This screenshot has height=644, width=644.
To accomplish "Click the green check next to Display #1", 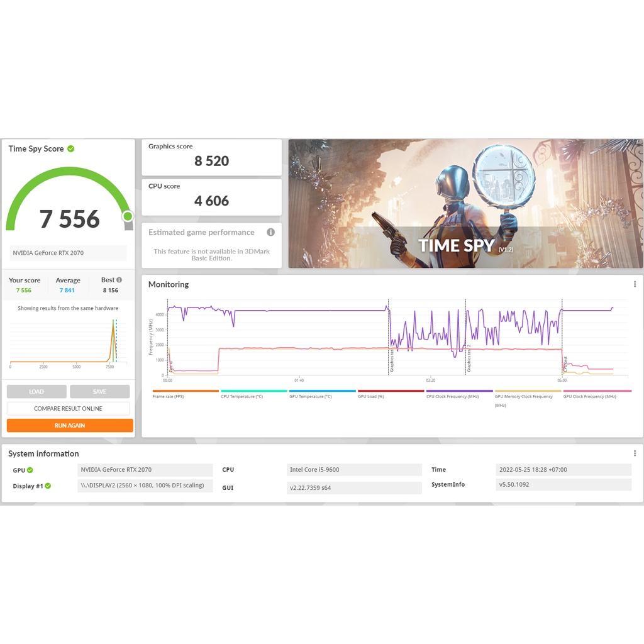I will coord(48,486).
